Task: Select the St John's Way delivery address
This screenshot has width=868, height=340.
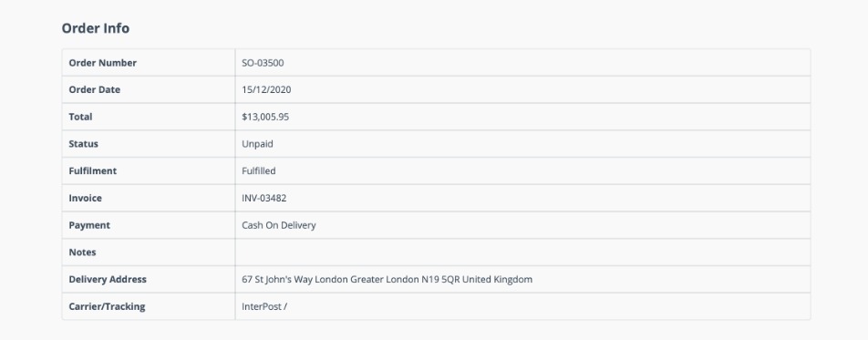Action: click(x=387, y=279)
